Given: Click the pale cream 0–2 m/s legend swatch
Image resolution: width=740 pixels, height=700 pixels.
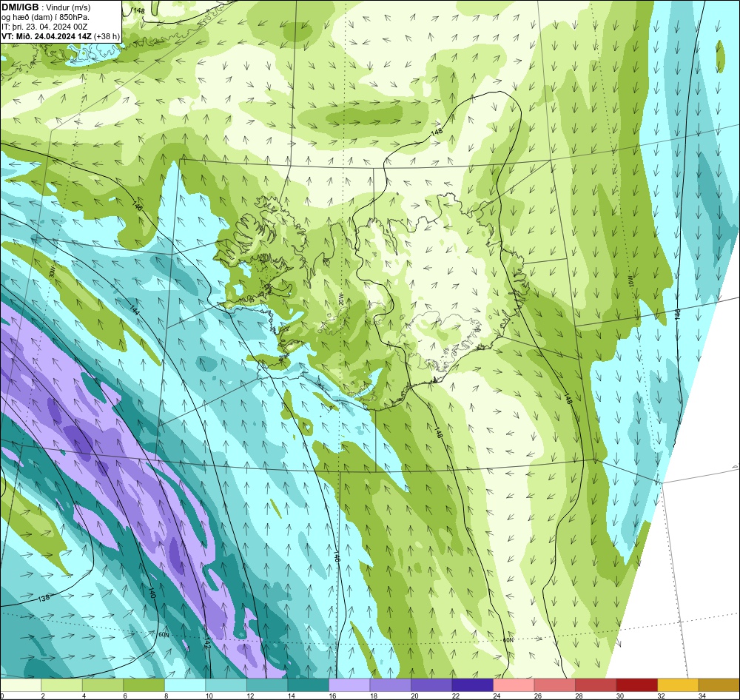Looking at the screenshot, I should tap(21, 684).
